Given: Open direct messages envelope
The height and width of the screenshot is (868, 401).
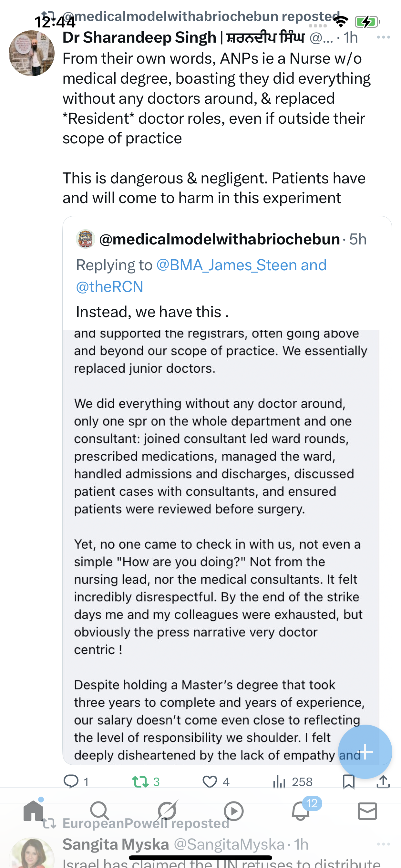Looking at the screenshot, I should click(x=367, y=811).
